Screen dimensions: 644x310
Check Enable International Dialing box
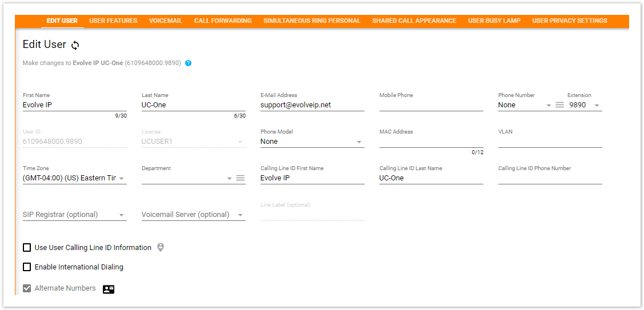[x=27, y=267]
